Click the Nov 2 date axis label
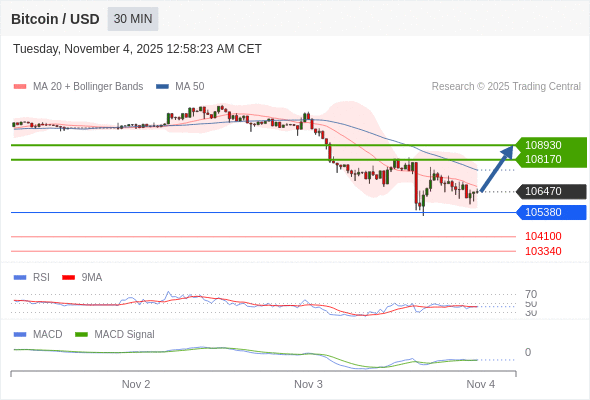 tap(136, 384)
